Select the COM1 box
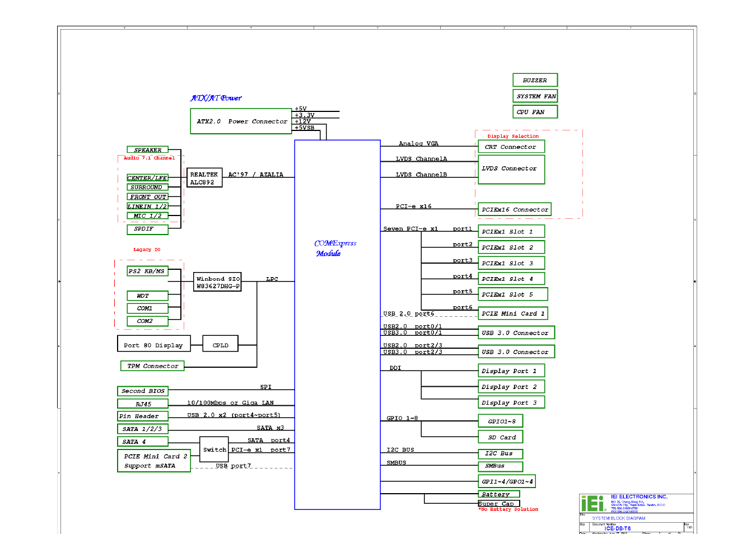This screenshot has width=756, height=534. 147,308
